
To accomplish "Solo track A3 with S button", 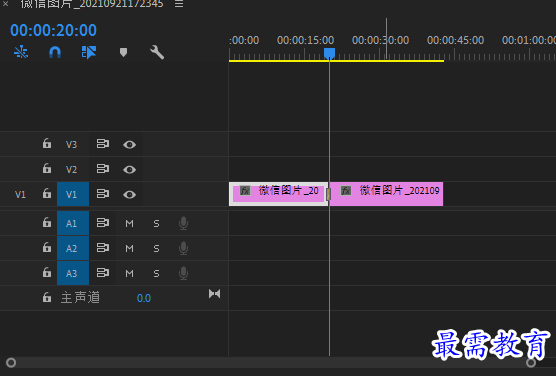I will [156, 273].
